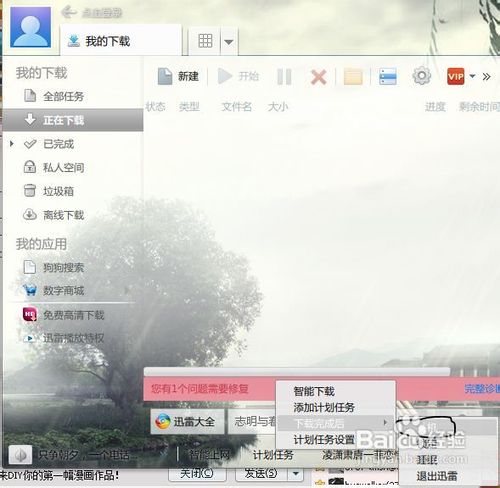Click the speaker icon in the status bar
Image resolution: width=500 pixels, height=488 pixels.
(x=20, y=455)
